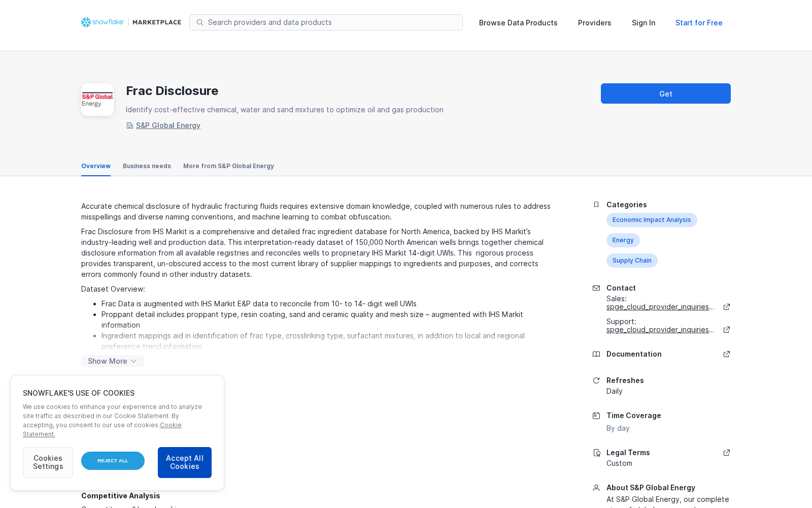812x508 pixels.
Task: Select the Economic Impact Analysis category tag
Action: coord(652,220)
